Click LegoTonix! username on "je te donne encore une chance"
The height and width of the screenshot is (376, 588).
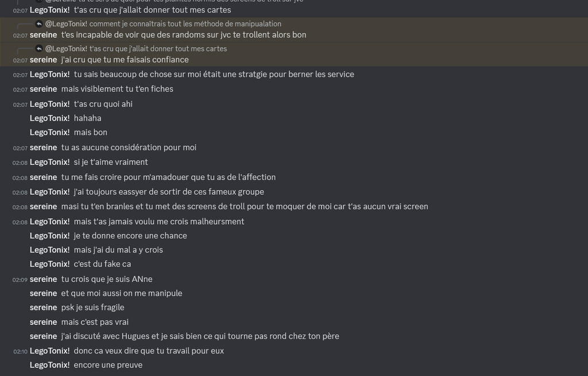tap(49, 236)
